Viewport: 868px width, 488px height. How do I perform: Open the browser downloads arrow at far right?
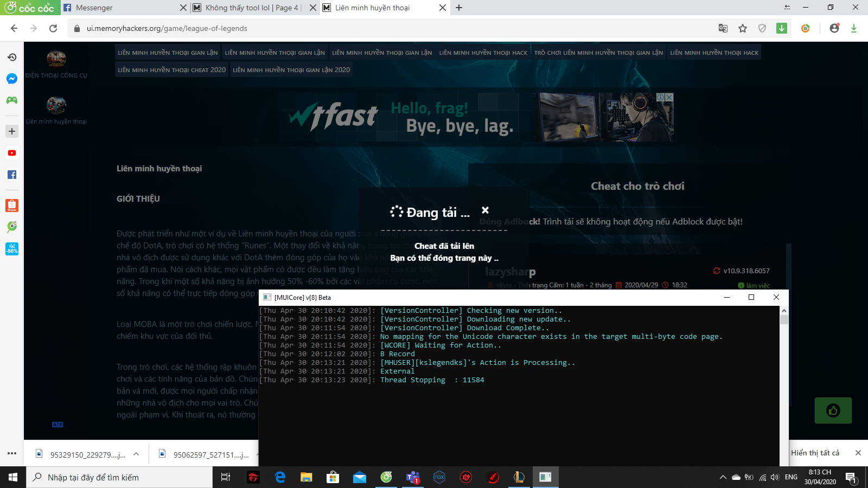[854, 28]
